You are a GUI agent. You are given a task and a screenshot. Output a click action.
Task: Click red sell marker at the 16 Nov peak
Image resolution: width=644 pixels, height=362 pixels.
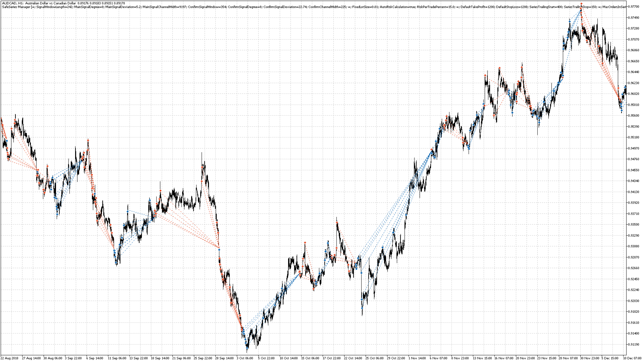click(499, 68)
